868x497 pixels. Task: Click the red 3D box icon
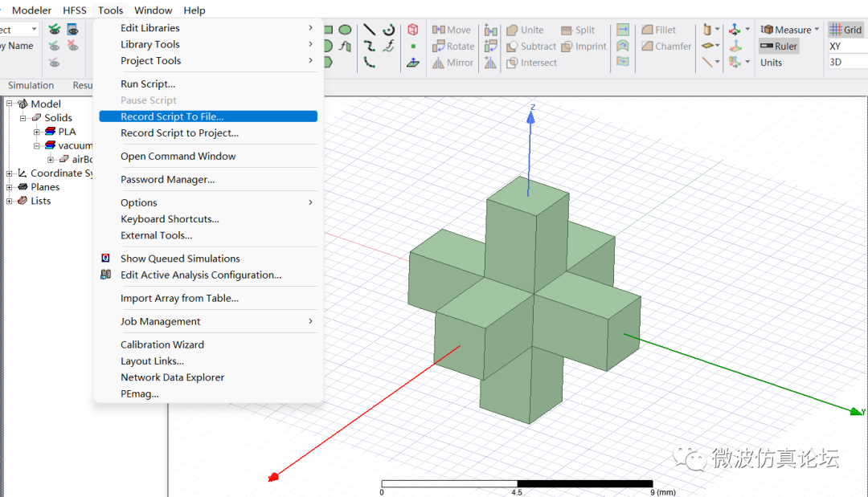(x=412, y=30)
